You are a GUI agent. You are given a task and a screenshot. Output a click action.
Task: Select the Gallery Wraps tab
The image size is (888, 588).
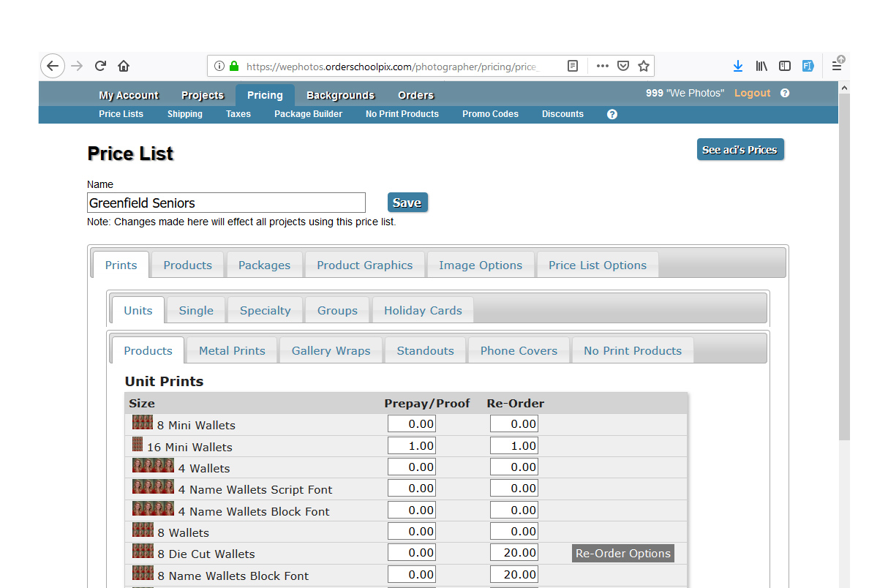coord(331,351)
